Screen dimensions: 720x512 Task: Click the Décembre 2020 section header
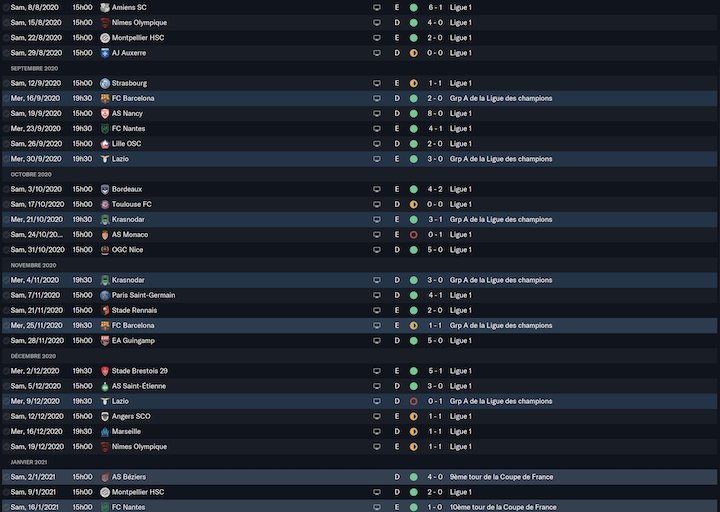pos(33,356)
